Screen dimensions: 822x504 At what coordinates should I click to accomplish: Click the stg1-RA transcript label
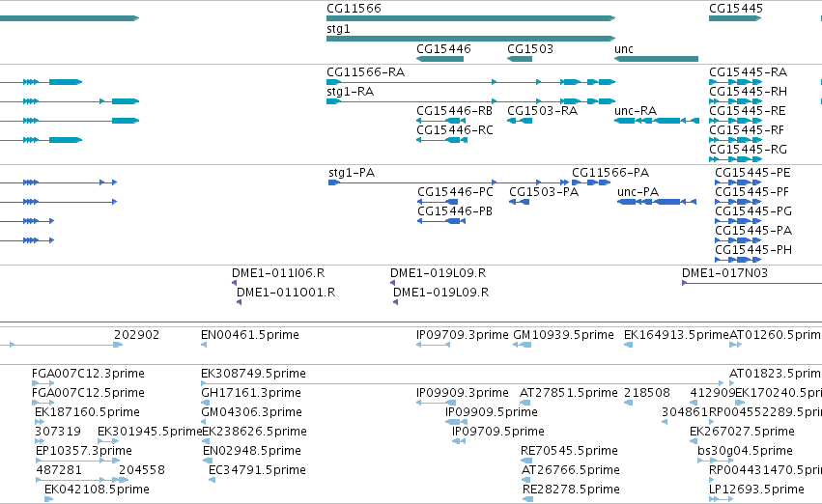(x=351, y=91)
